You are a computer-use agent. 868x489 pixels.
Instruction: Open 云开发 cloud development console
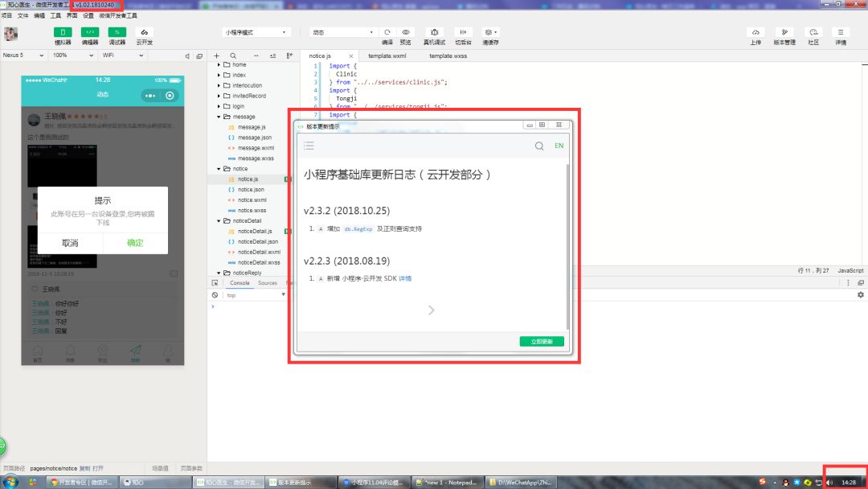[145, 33]
